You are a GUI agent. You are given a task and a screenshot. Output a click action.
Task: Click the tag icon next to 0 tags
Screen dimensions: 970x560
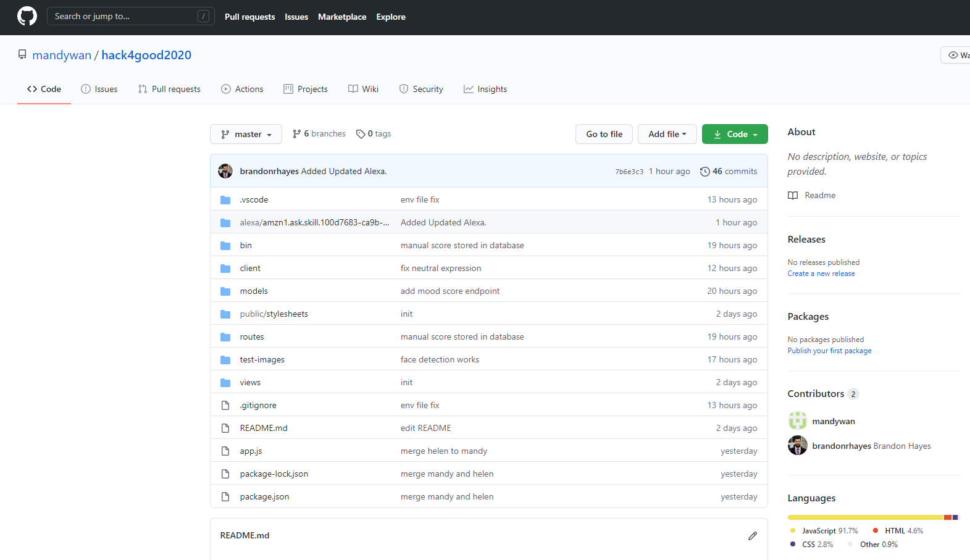coord(361,134)
